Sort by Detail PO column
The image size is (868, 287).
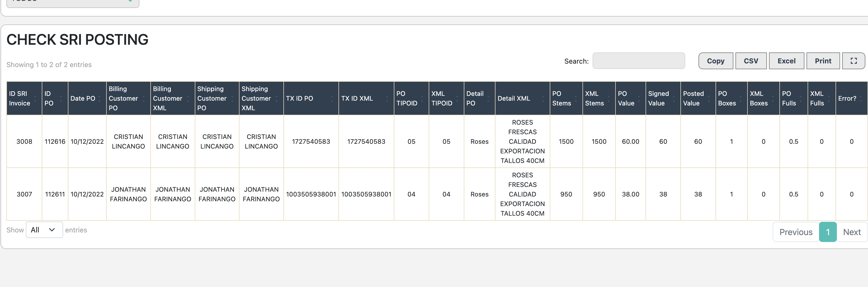tap(480, 98)
